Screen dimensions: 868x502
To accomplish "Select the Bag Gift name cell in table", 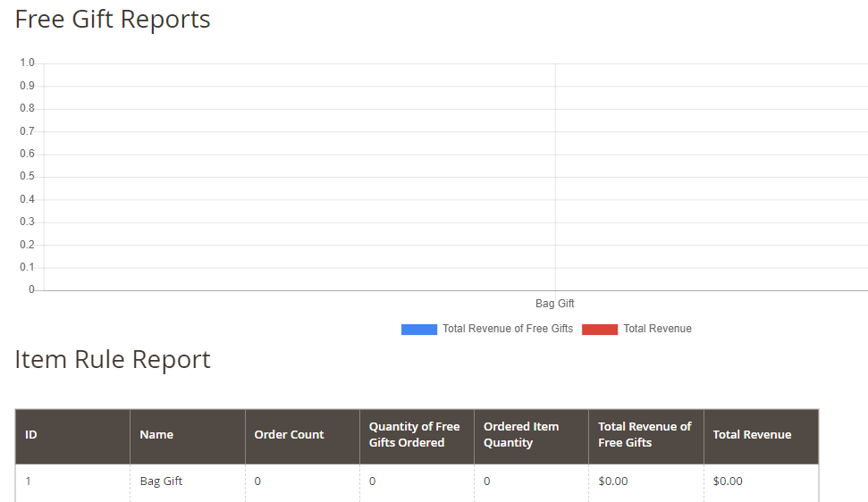I will pyautogui.click(x=161, y=481).
